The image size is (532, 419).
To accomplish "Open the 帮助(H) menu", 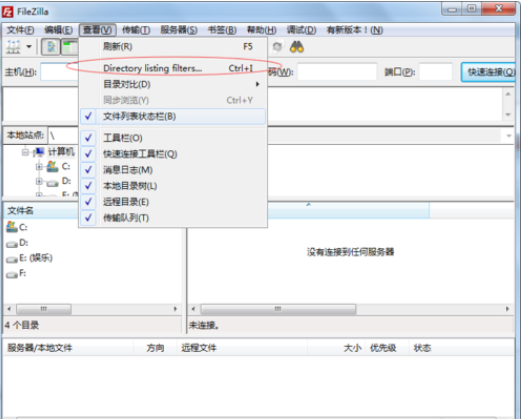I will pyautogui.click(x=261, y=30).
